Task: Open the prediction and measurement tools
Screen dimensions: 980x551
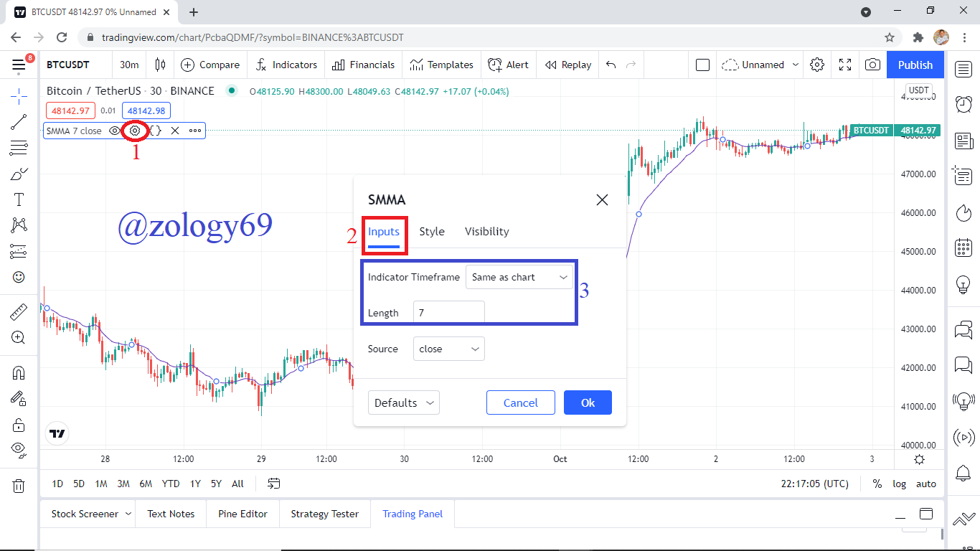Action: coord(19,251)
